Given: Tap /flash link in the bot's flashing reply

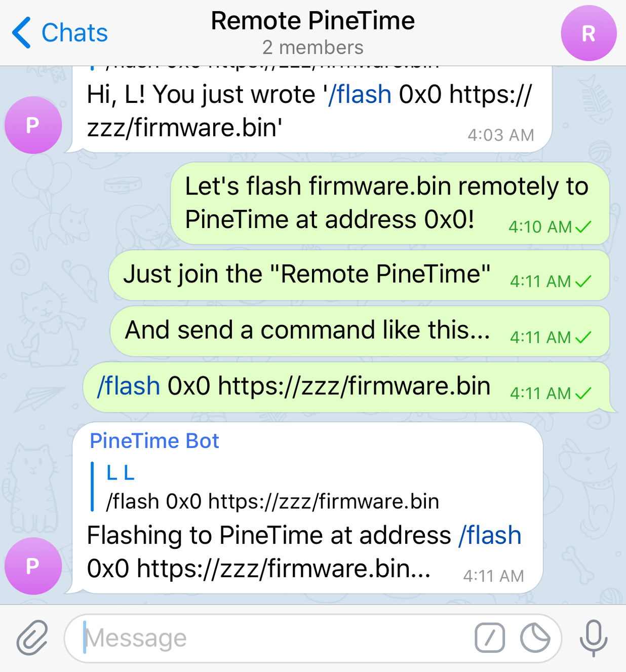Looking at the screenshot, I should click(490, 535).
